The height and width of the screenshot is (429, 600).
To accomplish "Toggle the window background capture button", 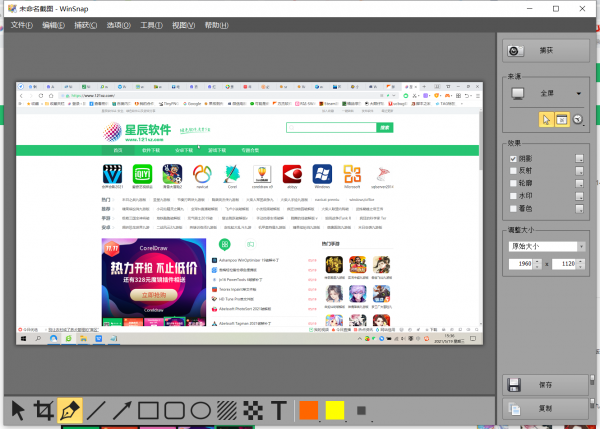I will point(562,120).
